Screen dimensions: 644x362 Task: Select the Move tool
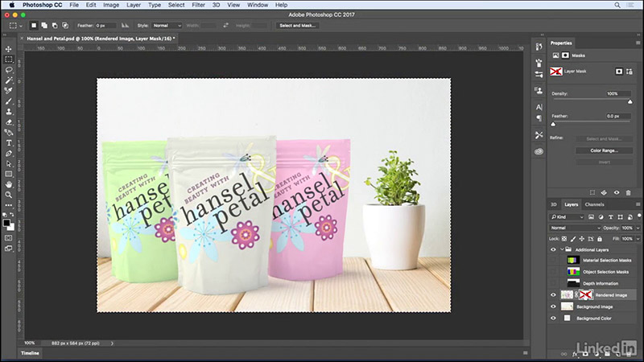tap(9, 49)
